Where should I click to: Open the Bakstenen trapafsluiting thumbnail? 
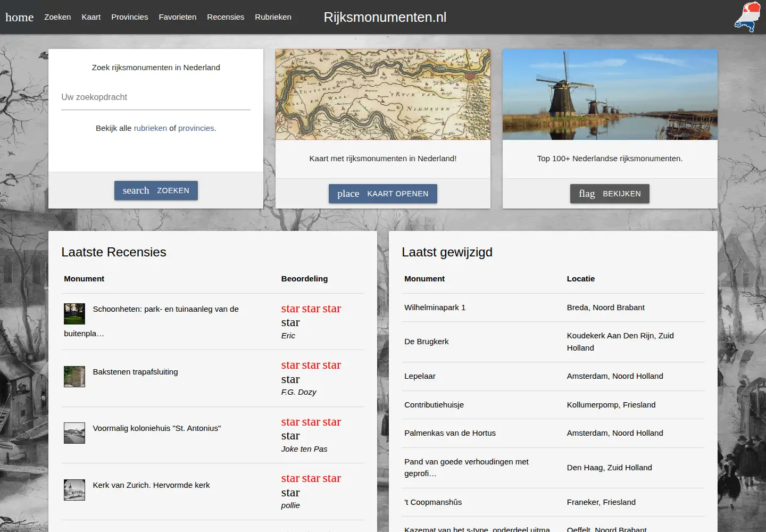74,377
